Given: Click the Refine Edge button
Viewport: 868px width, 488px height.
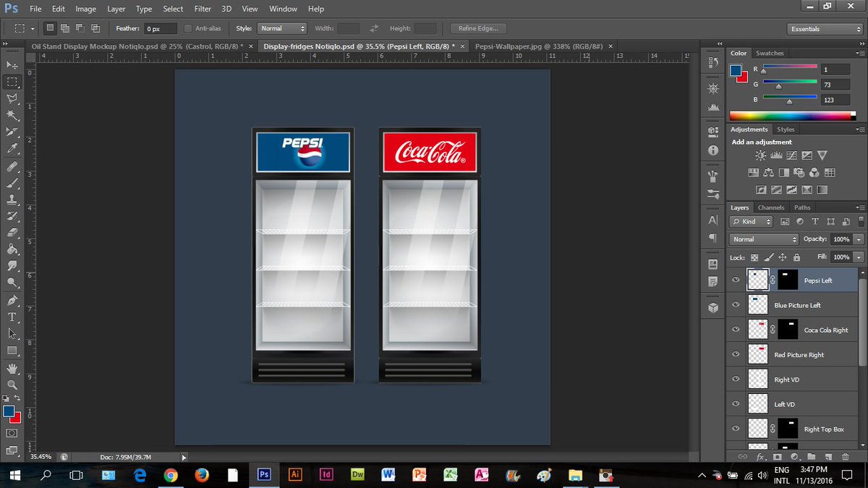Looking at the screenshot, I should point(478,28).
